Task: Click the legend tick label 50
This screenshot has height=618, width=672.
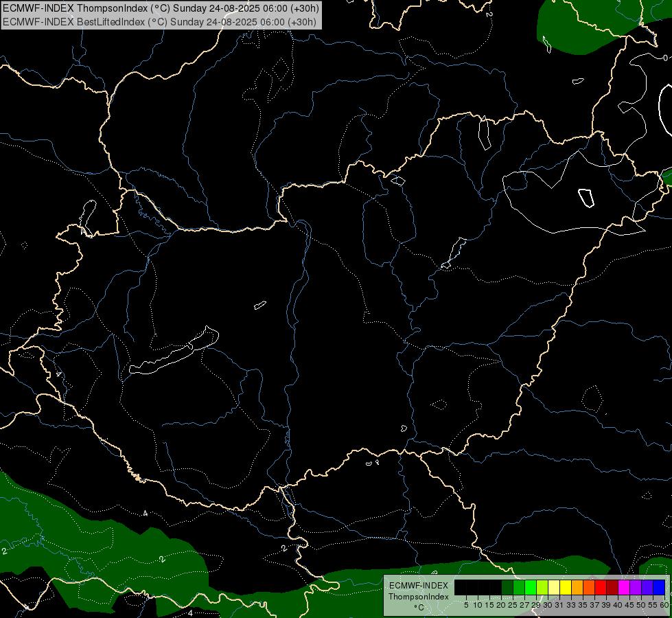Action: click(641, 605)
